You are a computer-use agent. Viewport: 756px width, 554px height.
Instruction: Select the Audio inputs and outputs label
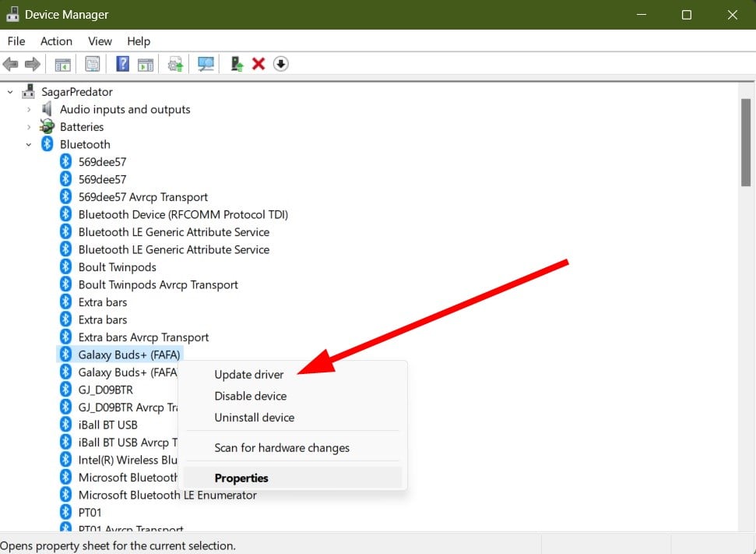[x=125, y=110]
